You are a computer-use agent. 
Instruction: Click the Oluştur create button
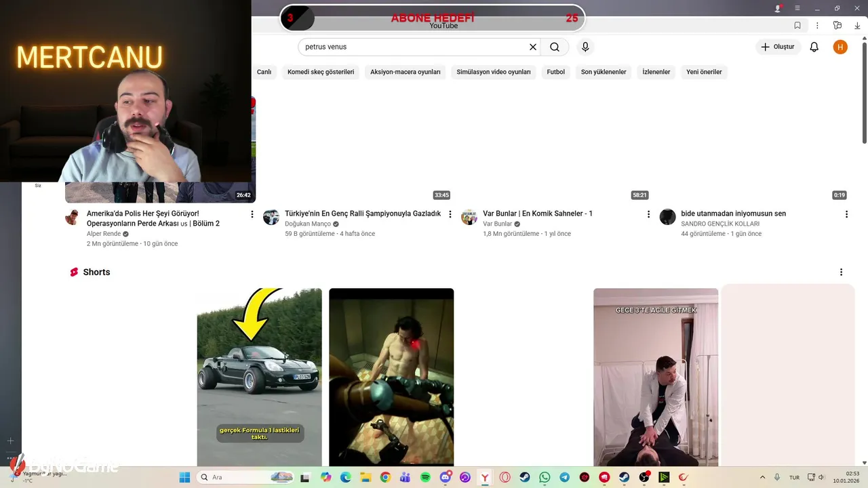pos(778,47)
